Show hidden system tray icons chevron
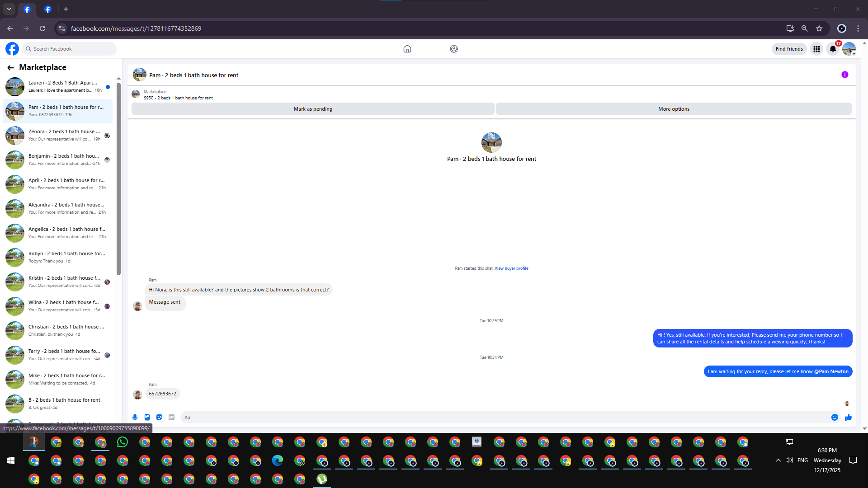This screenshot has width=868, height=488. click(x=778, y=460)
